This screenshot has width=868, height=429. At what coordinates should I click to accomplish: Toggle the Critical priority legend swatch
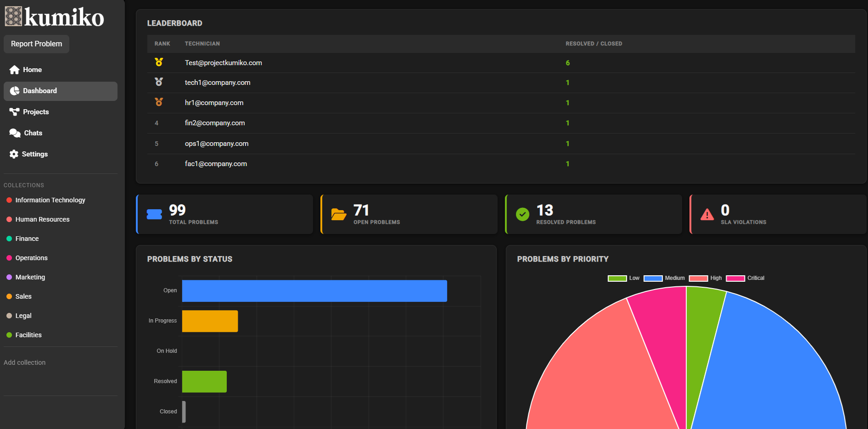pyautogui.click(x=735, y=279)
